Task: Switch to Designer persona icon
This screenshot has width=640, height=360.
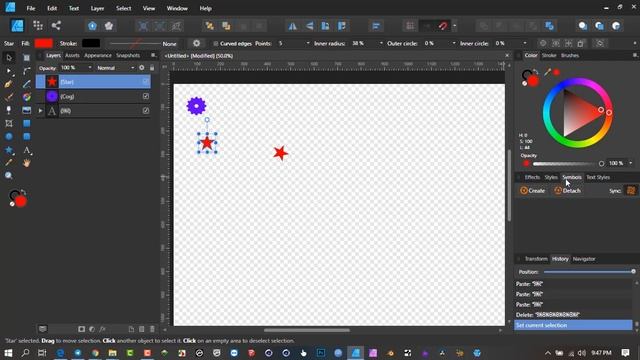Action: pos(17,26)
